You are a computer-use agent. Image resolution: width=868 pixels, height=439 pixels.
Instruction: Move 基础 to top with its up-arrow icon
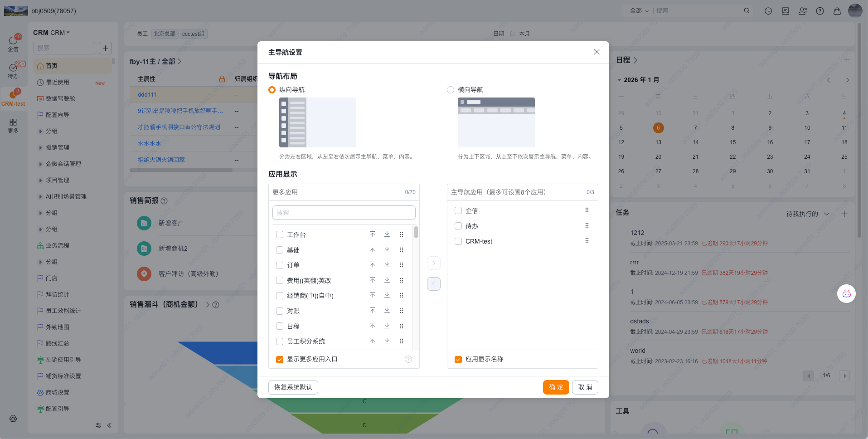373,250
